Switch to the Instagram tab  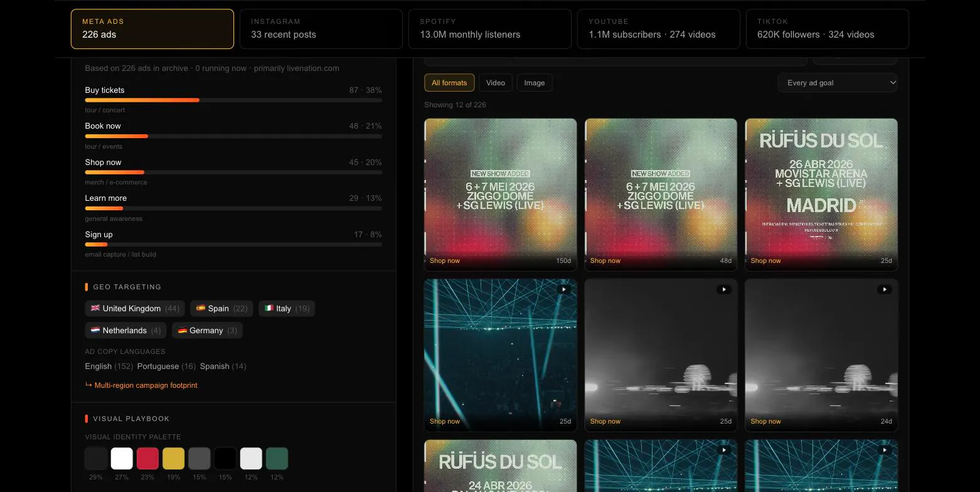(321, 29)
